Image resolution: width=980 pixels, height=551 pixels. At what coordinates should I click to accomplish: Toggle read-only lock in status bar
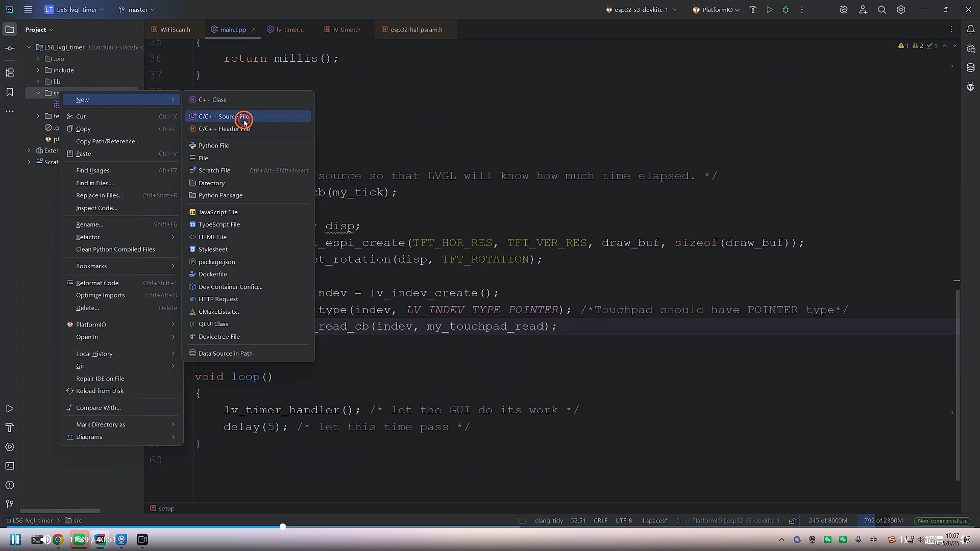(x=792, y=521)
